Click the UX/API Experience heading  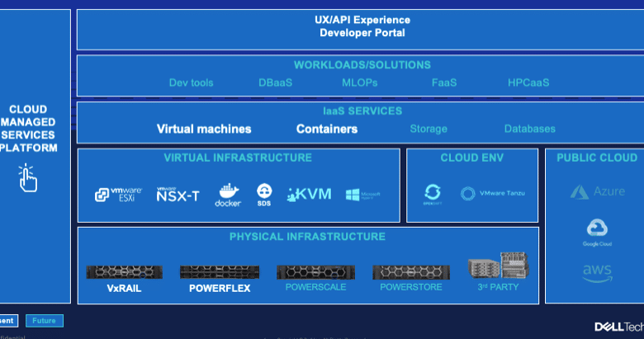pyautogui.click(x=362, y=20)
